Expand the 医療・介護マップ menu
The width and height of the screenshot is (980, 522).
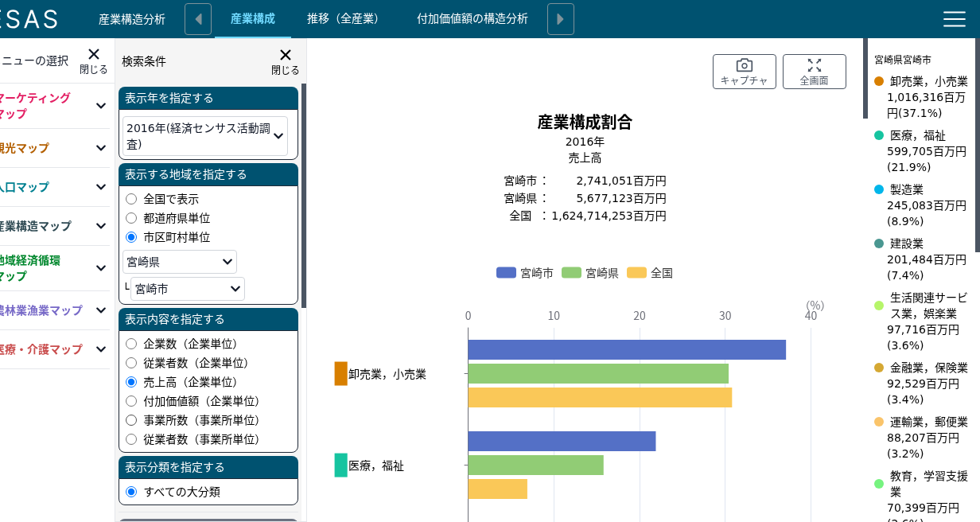pyautogui.click(x=55, y=349)
